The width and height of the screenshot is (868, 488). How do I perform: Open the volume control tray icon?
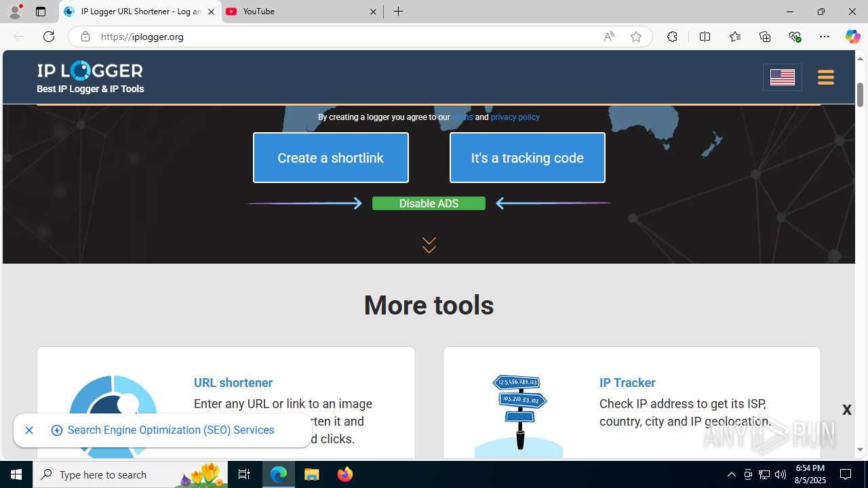point(781,474)
